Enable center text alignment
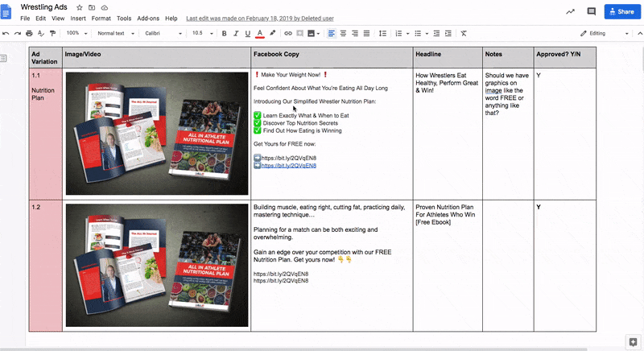The image size is (644, 351). click(x=343, y=33)
